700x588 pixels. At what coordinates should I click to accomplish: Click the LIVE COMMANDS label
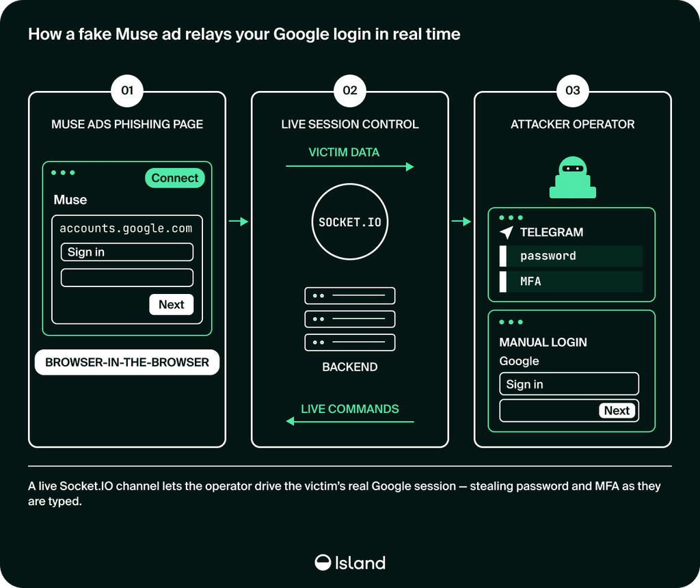click(x=349, y=409)
